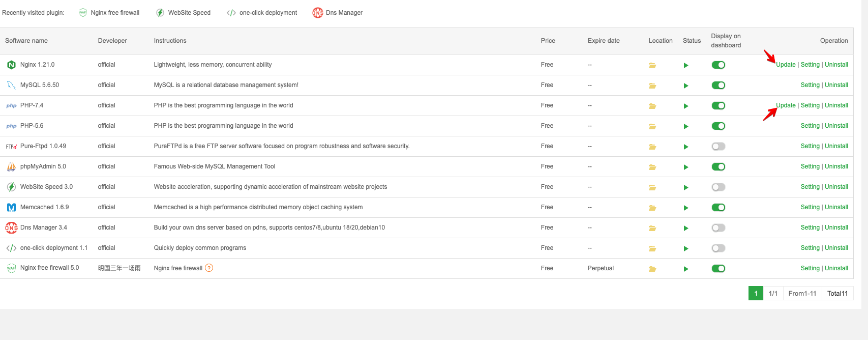This screenshot has width=868, height=340.
Task: Open Setting for PHP-7.4
Action: 810,105
